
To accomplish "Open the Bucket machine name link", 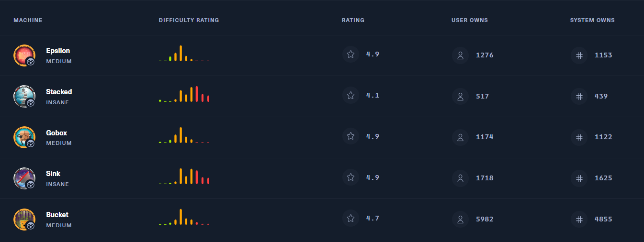I will coord(57,215).
